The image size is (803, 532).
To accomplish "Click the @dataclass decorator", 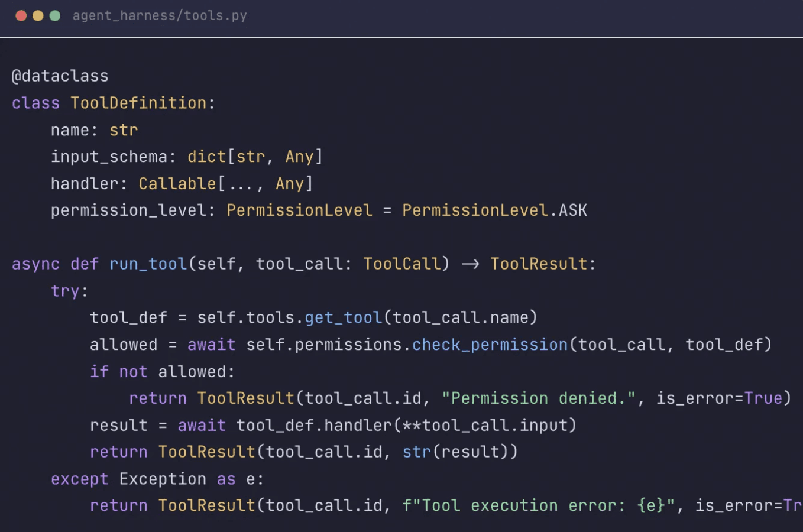I will [59, 75].
